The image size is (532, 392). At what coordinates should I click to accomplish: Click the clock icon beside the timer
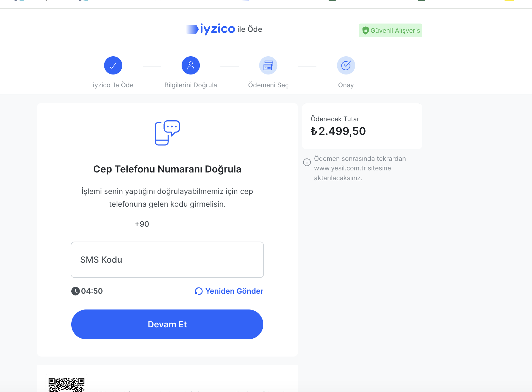click(75, 291)
